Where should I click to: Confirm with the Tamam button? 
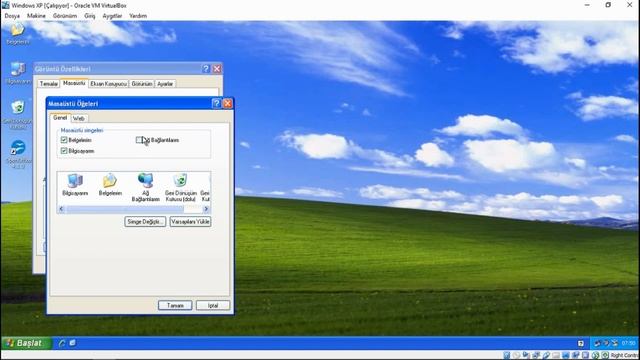point(175,305)
